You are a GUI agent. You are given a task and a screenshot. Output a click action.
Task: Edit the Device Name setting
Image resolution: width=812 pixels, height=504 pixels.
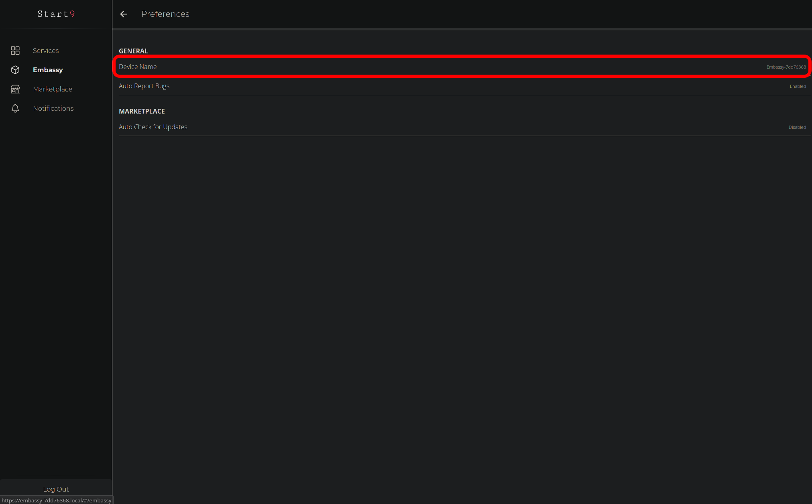[138, 67]
